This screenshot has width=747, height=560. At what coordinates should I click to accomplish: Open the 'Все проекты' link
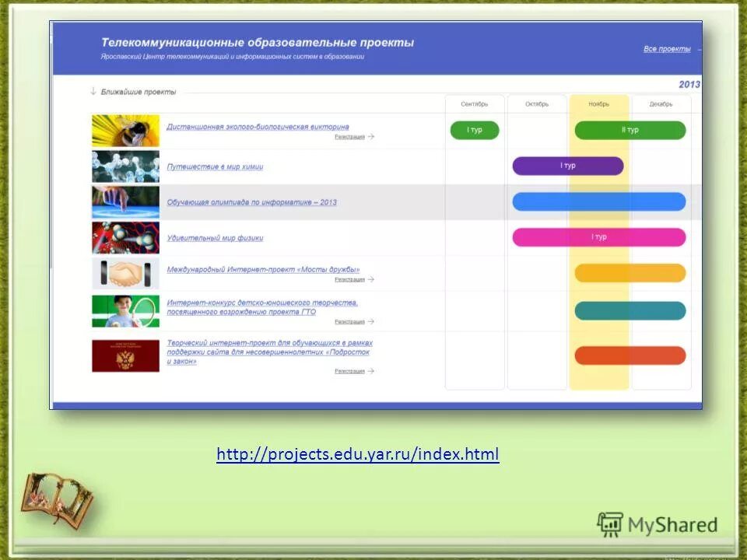(667, 48)
